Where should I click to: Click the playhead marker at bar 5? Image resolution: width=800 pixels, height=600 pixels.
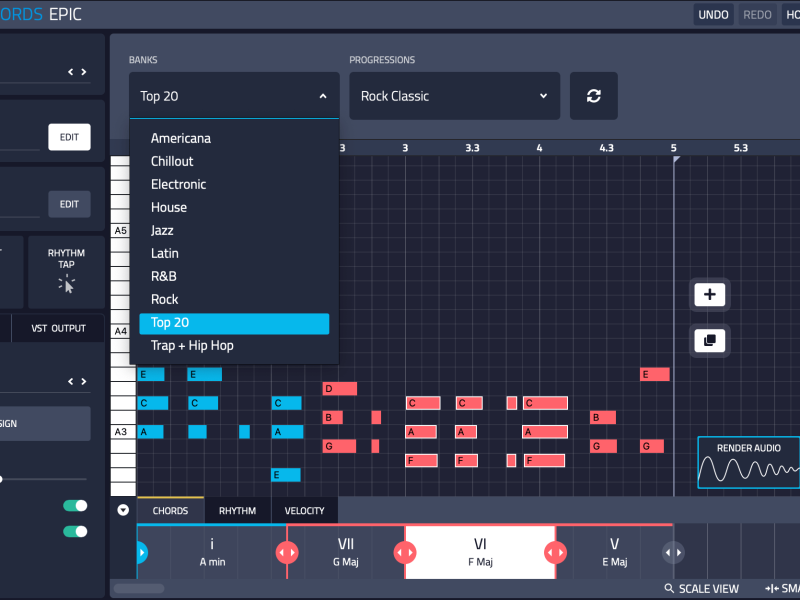(x=676, y=159)
